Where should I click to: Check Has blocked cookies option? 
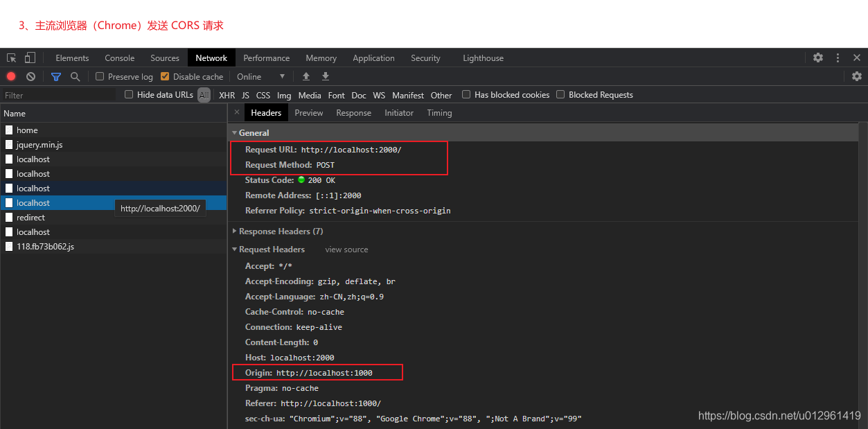466,95
